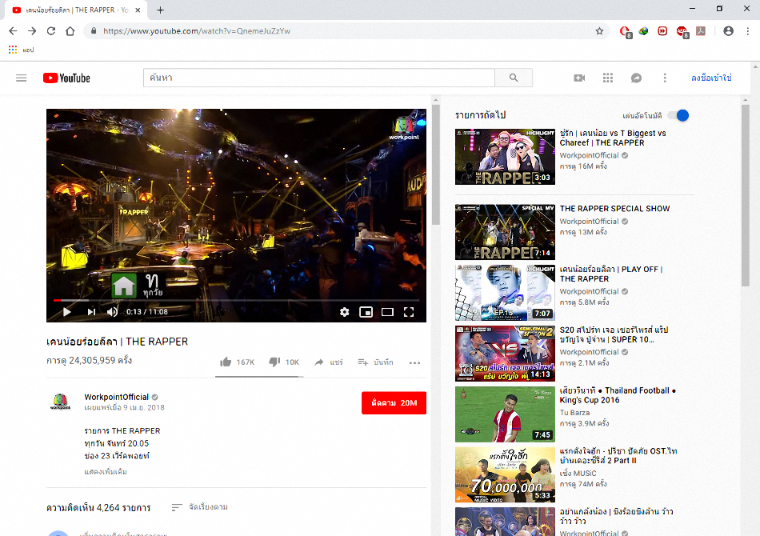Like the video thumbs-up 167K
Image resolution: width=760 pixels, height=536 pixels.
pyautogui.click(x=237, y=362)
